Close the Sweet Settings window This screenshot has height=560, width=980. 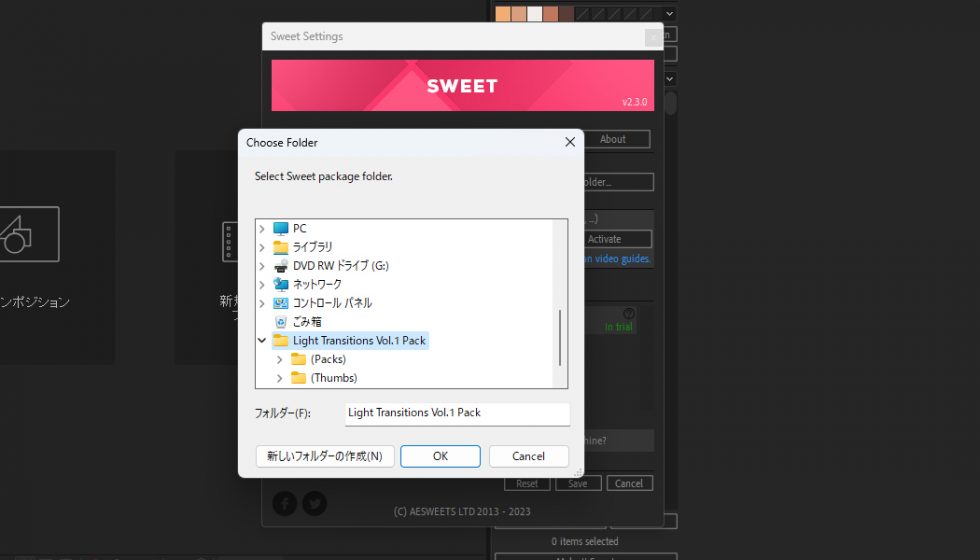click(653, 37)
